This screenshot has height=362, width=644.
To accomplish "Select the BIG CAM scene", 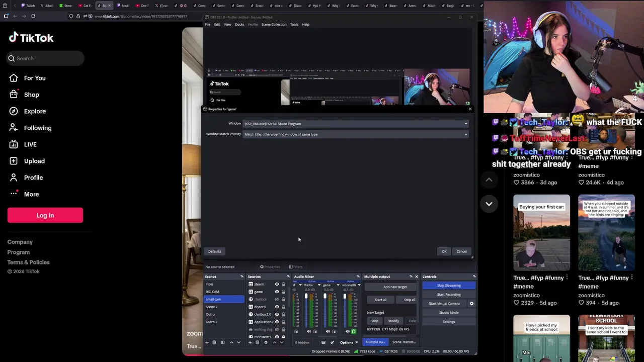I will click(224, 292).
